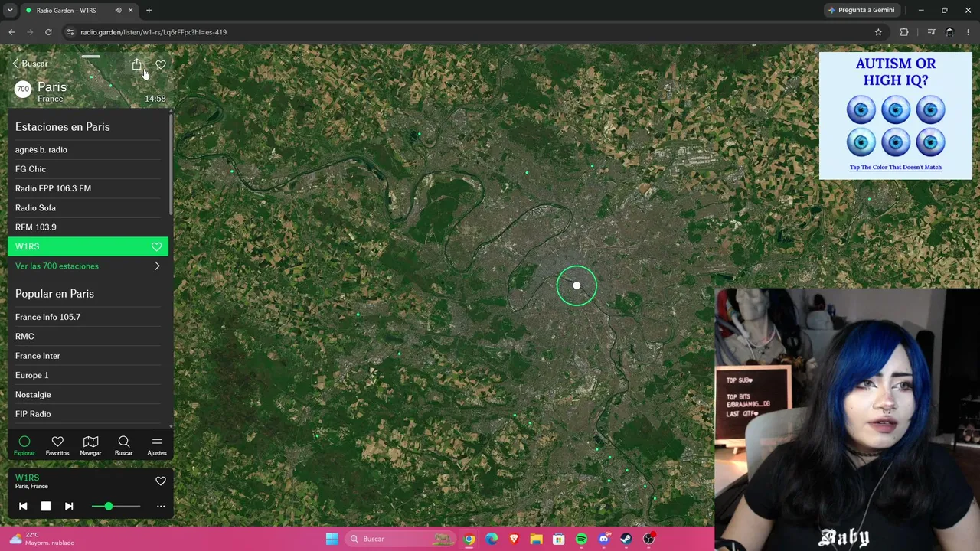Open the weather widget showing 22°C
This screenshot has width=980, height=551.
tap(42, 539)
